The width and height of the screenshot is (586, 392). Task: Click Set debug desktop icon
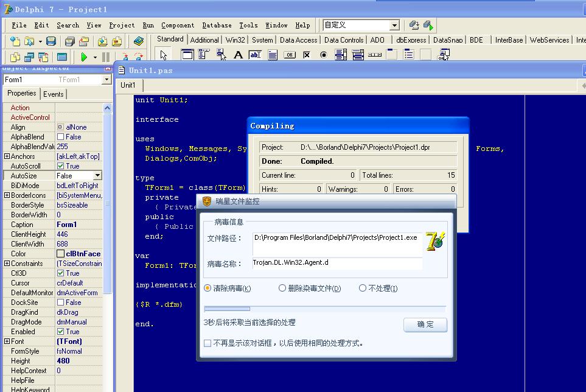(x=428, y=25)
